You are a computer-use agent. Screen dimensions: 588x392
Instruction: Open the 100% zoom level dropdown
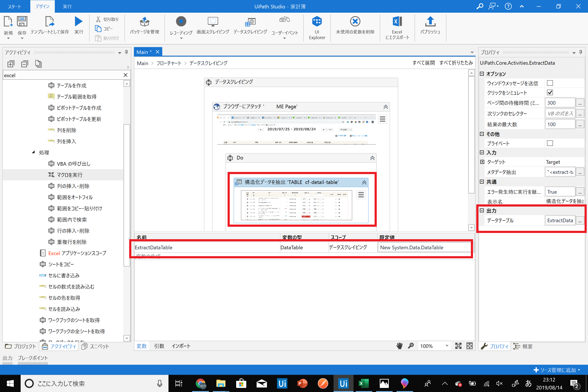point(447,346)
